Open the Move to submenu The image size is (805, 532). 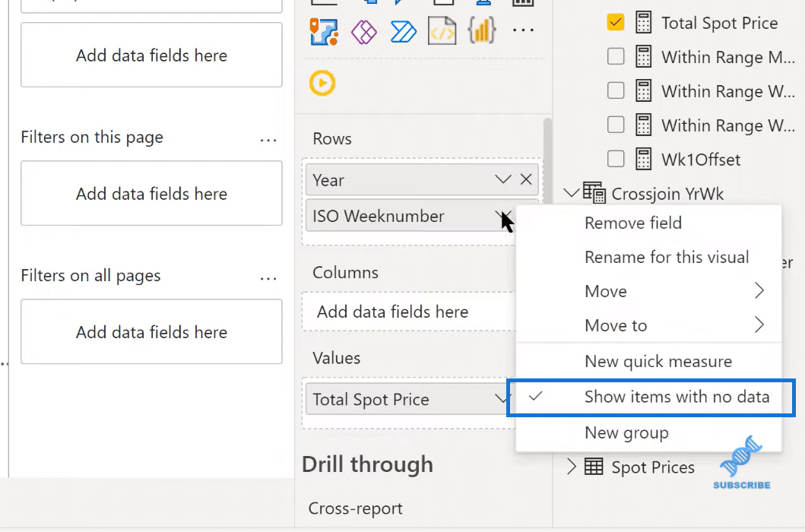[649, 325]
